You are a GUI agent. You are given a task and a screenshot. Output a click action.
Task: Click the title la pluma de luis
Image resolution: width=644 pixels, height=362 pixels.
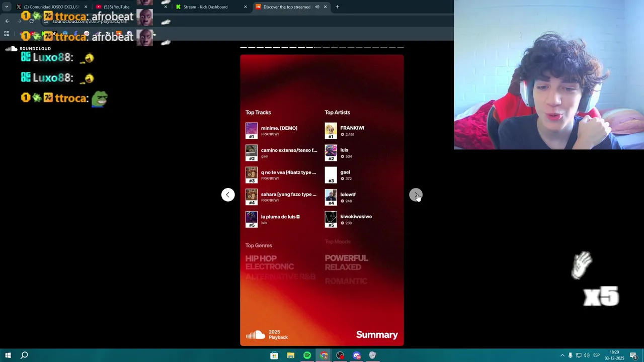pyautogui.click(x=280, y=217)
